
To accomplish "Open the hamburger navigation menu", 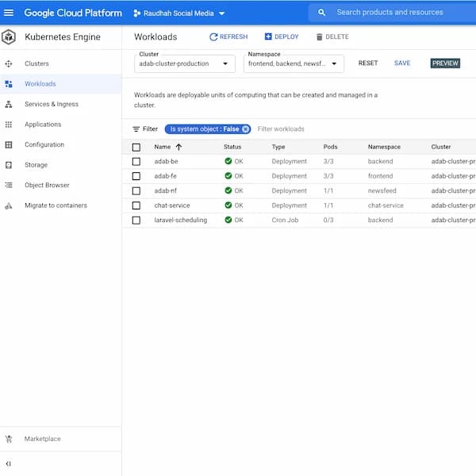I will [x=9, y=13].
